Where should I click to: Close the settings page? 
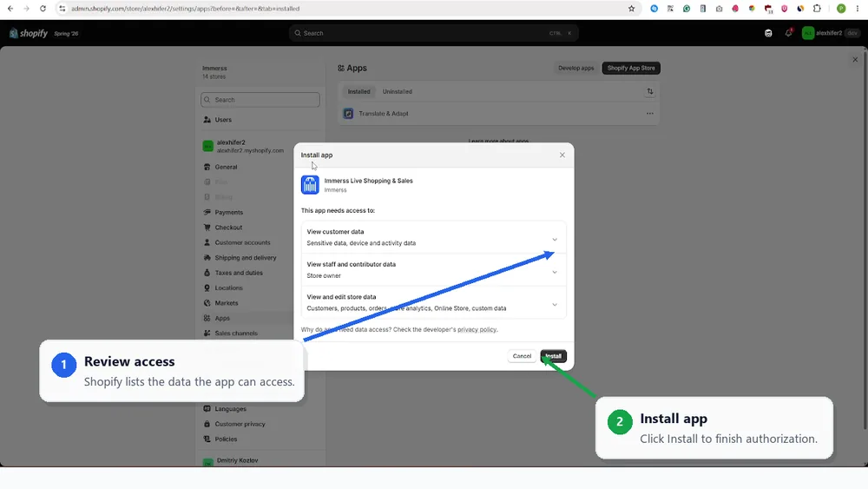click(855, 59)
